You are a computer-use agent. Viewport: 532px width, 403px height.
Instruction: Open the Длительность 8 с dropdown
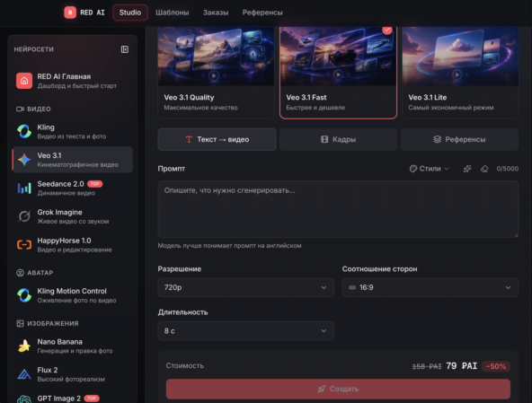tap(245, 331)
